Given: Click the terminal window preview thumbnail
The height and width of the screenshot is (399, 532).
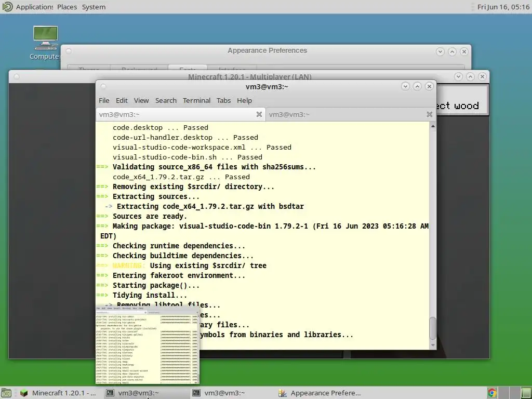Looking at the screenshot, I should [x=147, y=345].
